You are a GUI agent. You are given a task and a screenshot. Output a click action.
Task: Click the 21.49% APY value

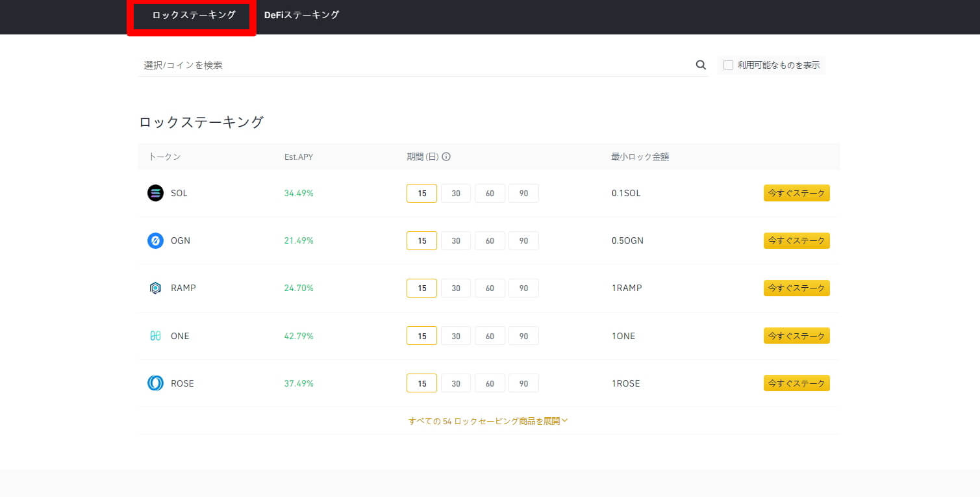tap(299, 240)
